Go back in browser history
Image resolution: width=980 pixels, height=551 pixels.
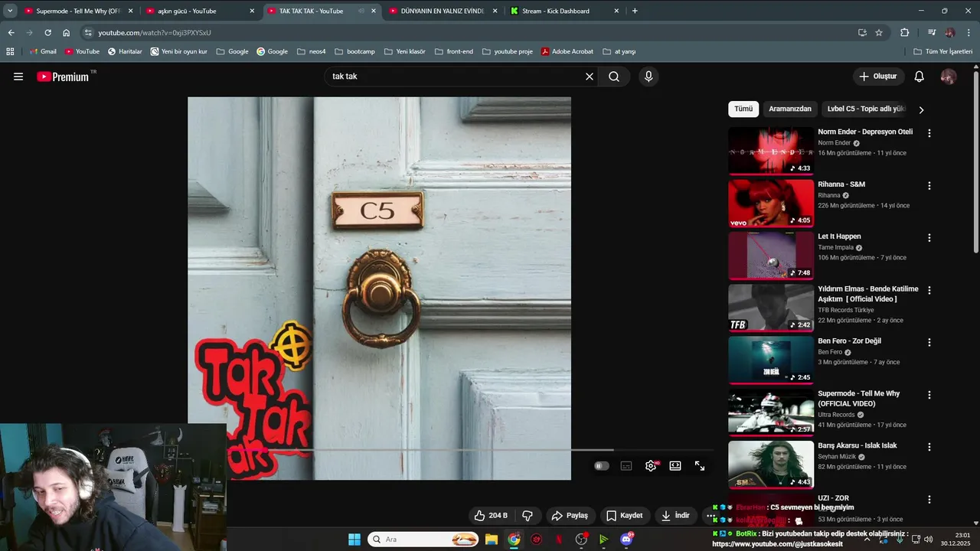tap(11, 33)
